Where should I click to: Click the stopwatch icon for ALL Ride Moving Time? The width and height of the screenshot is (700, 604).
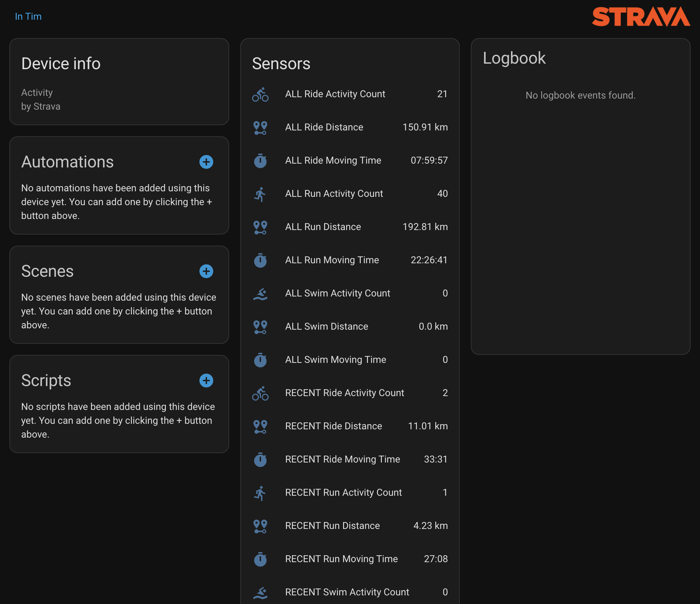(260, 161)
